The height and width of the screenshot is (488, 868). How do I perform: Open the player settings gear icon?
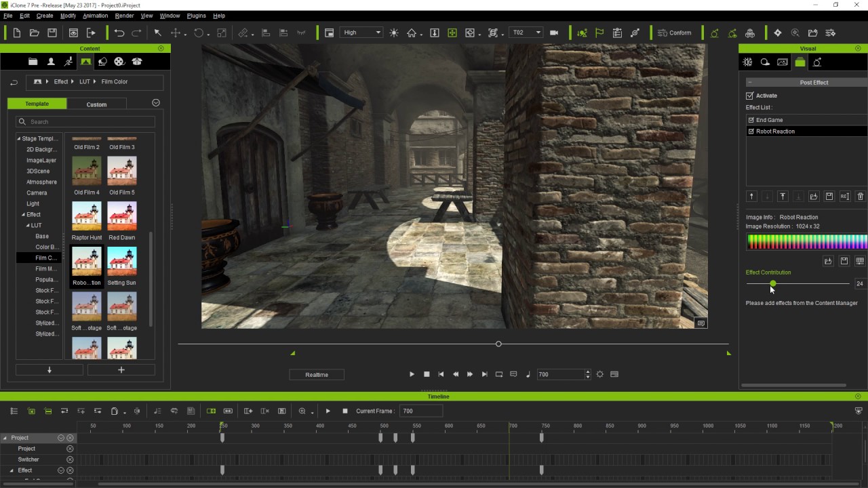pyautogui.click(x=599, y=374)
